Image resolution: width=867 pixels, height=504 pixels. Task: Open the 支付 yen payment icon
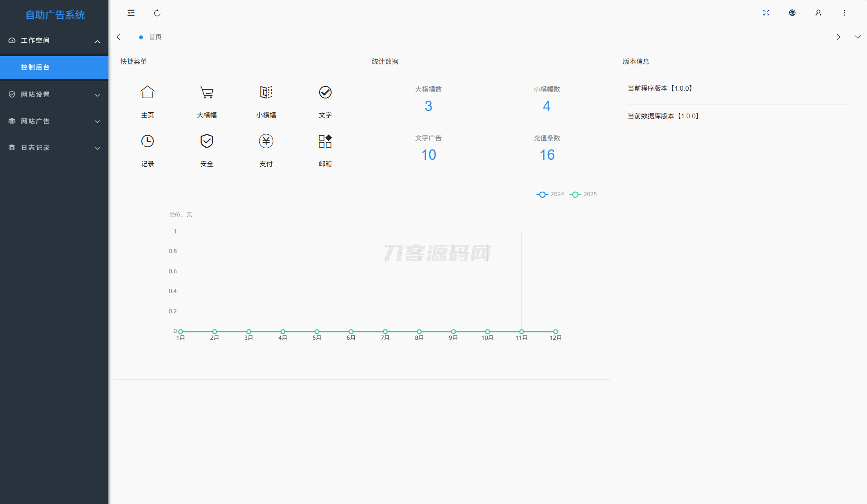pyautogui.click(x=266, y=141)
